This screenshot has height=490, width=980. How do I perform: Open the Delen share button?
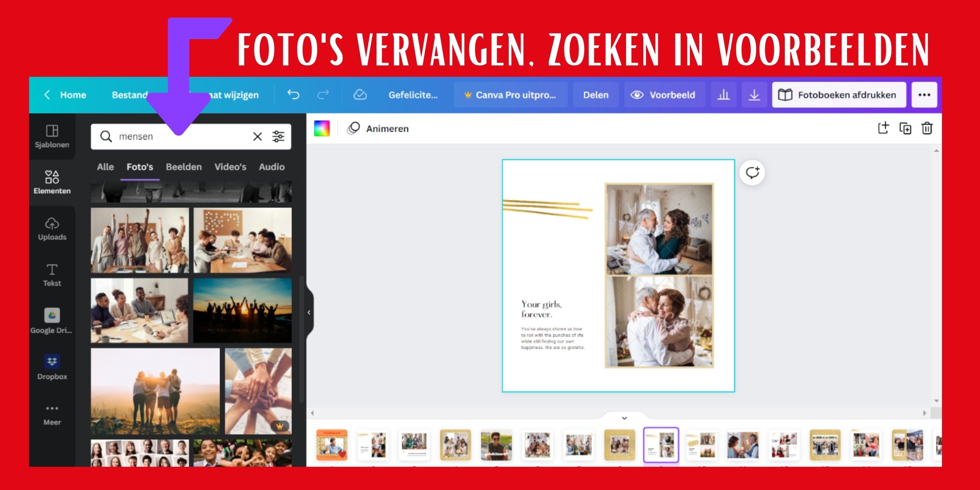595,95
